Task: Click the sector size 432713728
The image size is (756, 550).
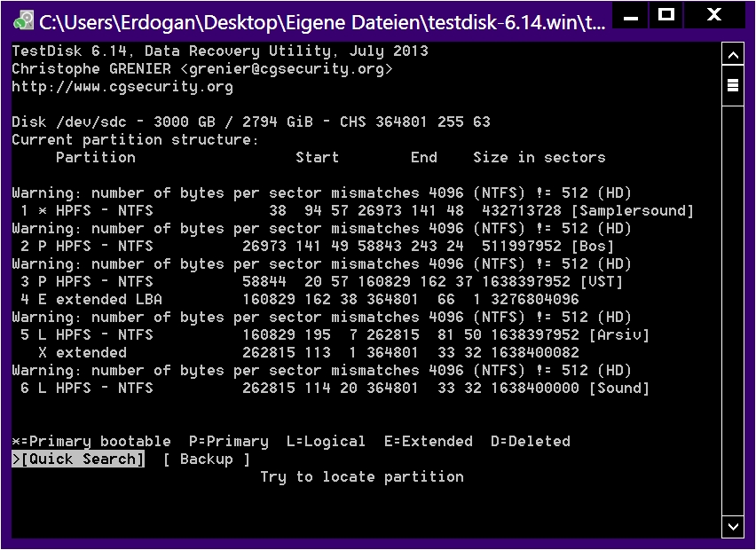Action: pyautogui.click(x=522, y=210)
